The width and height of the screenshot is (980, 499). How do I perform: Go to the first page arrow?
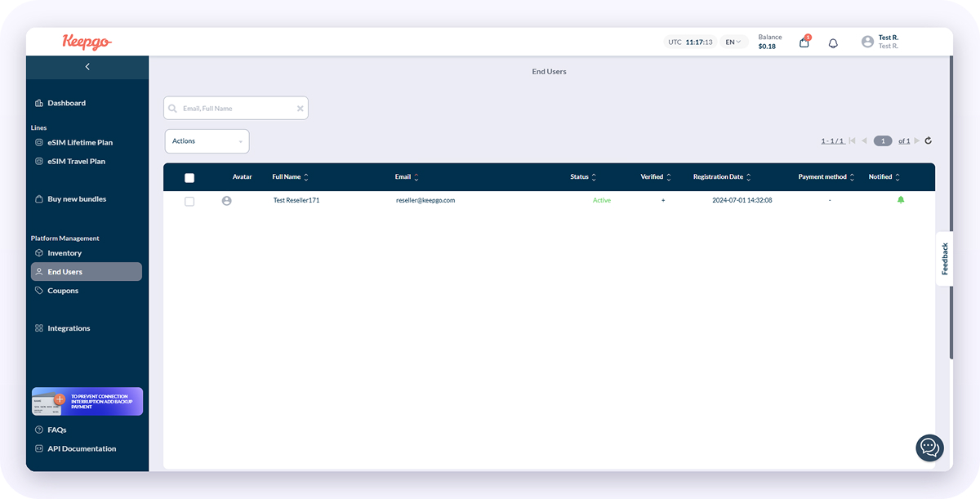click(852, 140)
